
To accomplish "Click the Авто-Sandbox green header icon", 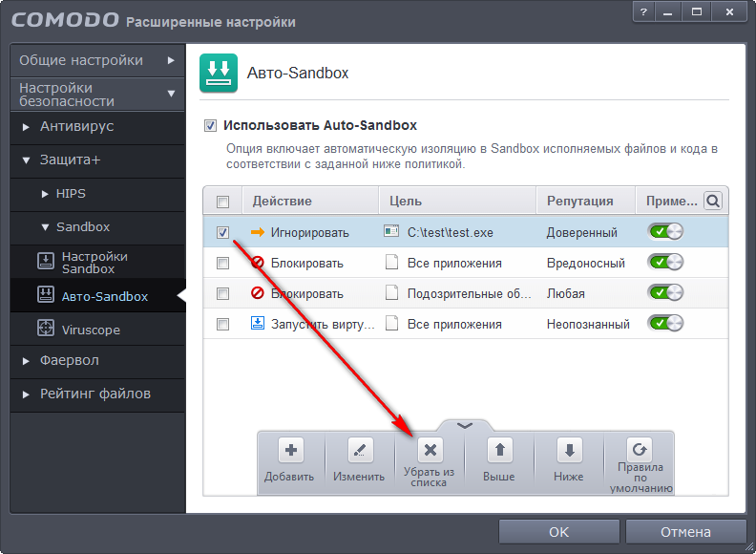I will tap(219, 73).
